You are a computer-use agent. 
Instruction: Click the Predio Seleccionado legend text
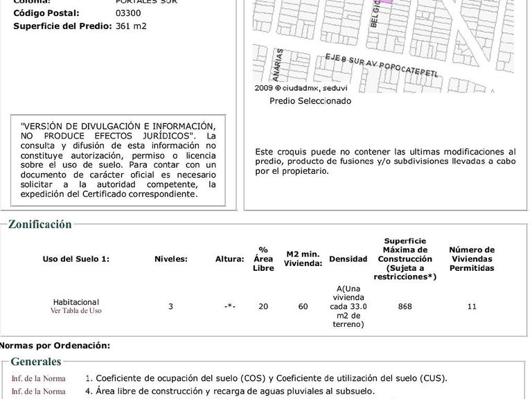tap(310, 100)
